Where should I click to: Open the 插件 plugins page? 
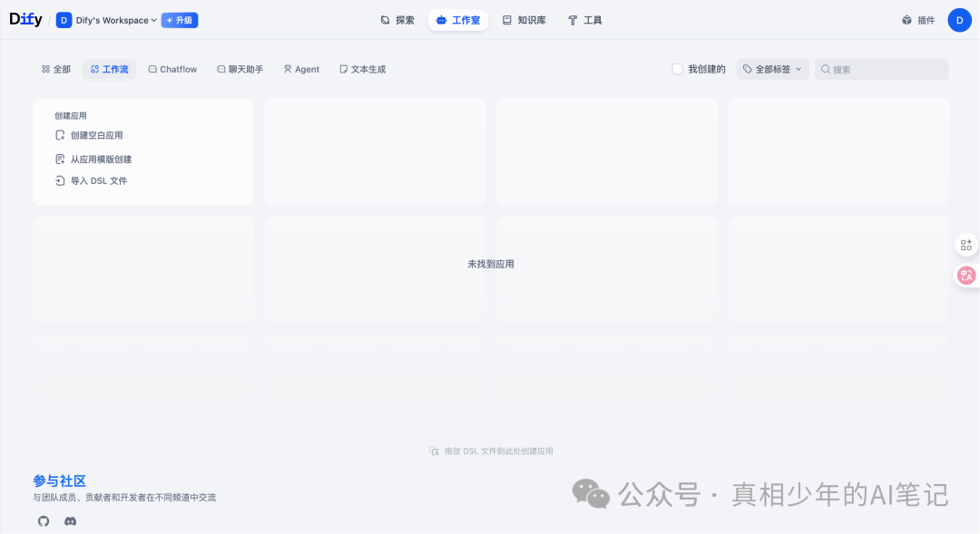tap(918, 20)
